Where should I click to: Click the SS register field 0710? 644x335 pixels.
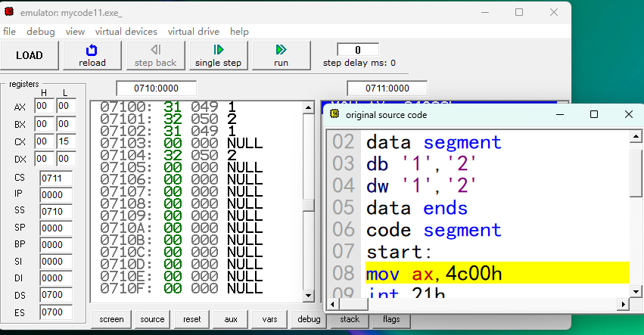56,212
